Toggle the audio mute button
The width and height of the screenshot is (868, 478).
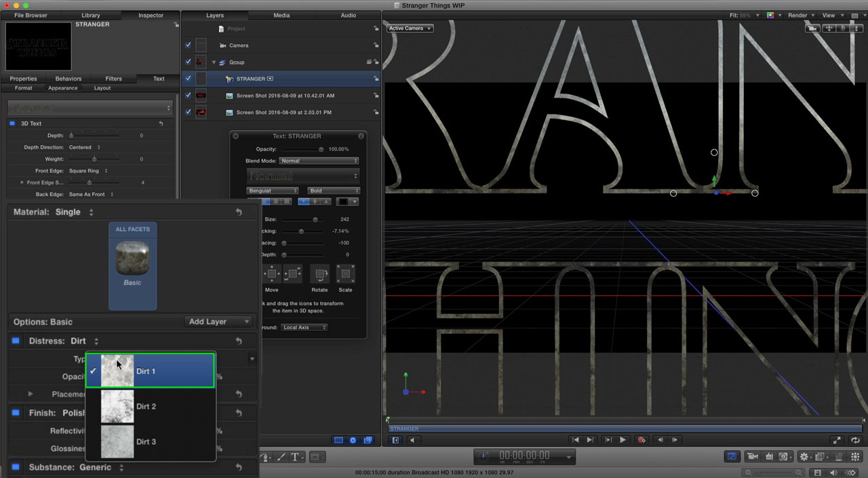click(x=412, y=440)
